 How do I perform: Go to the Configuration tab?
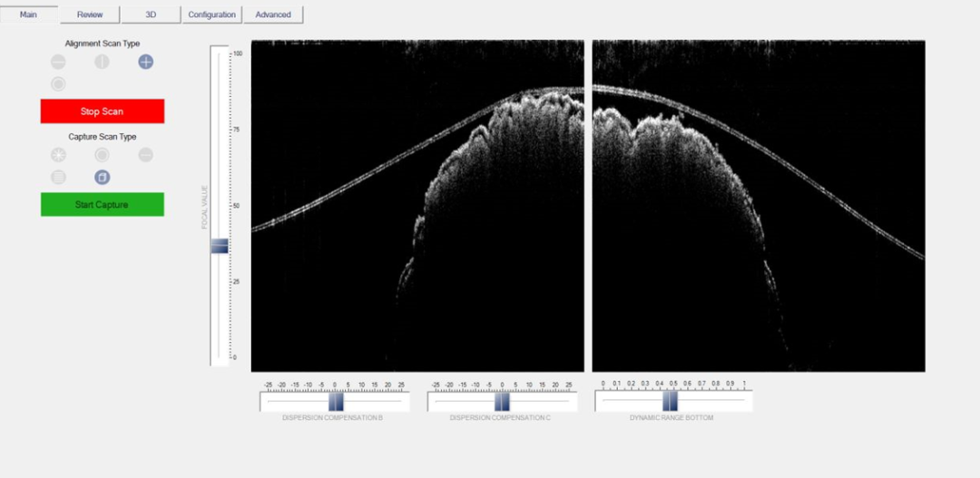tap(211, 15)
